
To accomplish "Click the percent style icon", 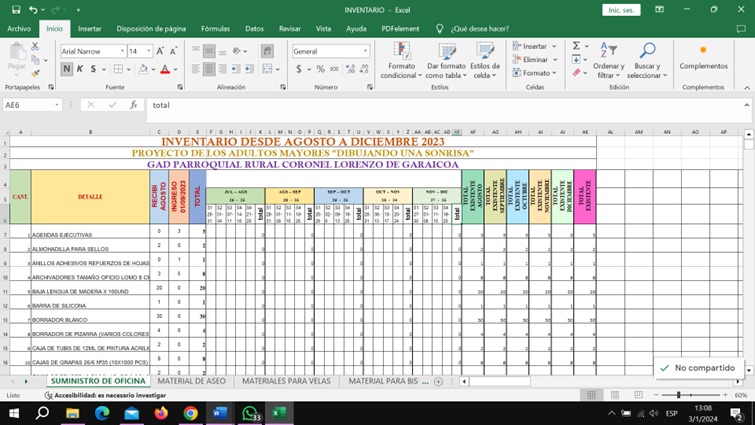I will [x=320, y=69].
